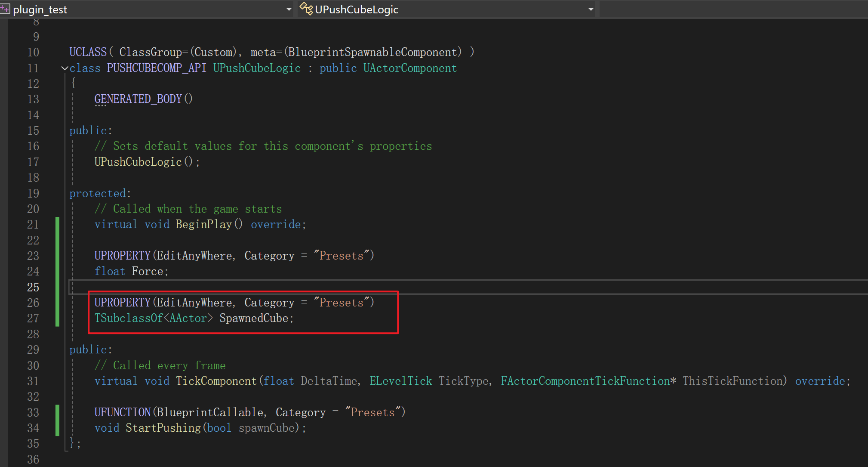Screen dimensions: 868x467
Task: Open the plugin_test project scope dropdown
Action: tap(289, 9)
